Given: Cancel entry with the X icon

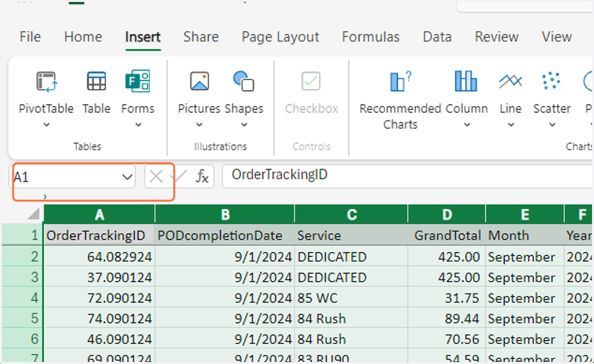Looking at the screenshot, I should (156, 176).
